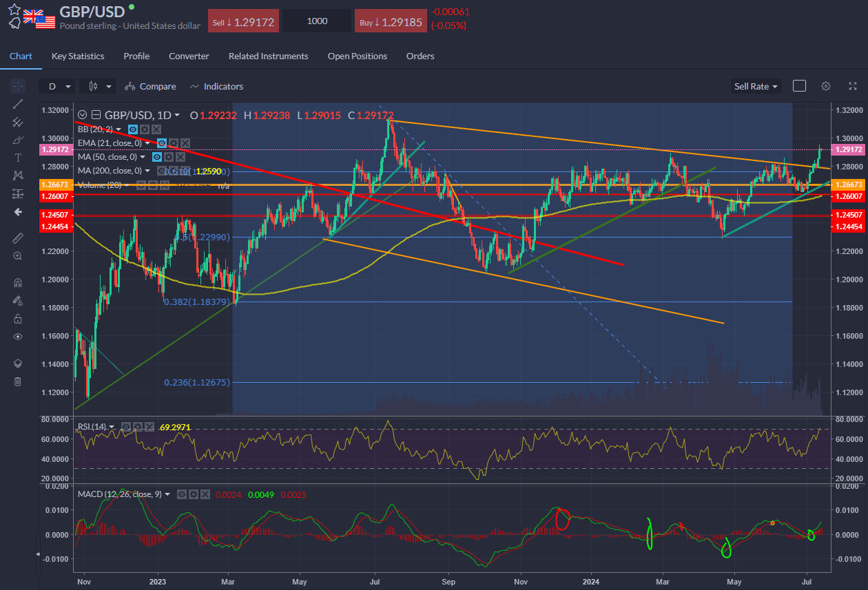Select the zoom in magnifier tool
868x590 pixels.
pyautogui.click(x=18, y=255)
